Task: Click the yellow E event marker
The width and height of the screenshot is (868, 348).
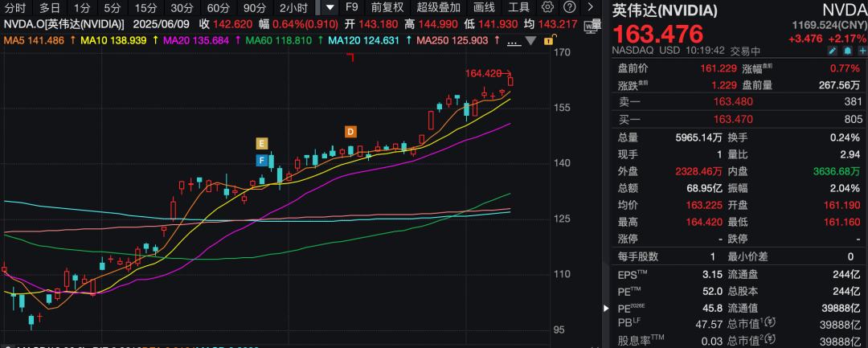Action: point(261,144)
